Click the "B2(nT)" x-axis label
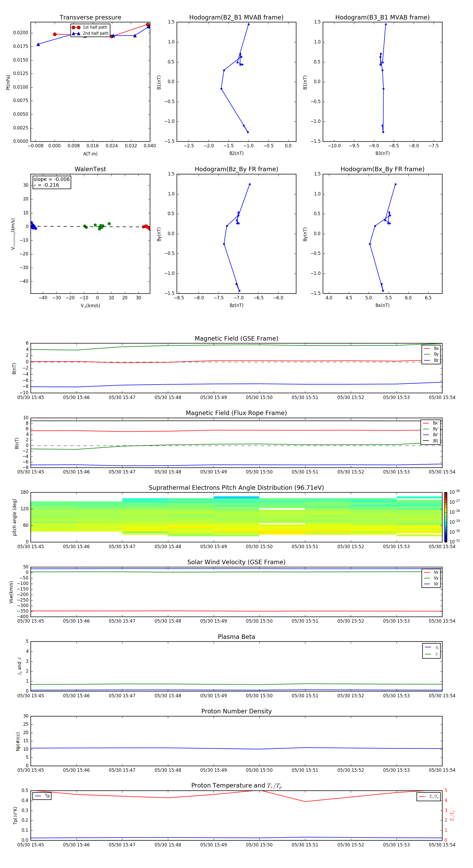The width and height of the screenshot is (473, 868). coord(236,153)
